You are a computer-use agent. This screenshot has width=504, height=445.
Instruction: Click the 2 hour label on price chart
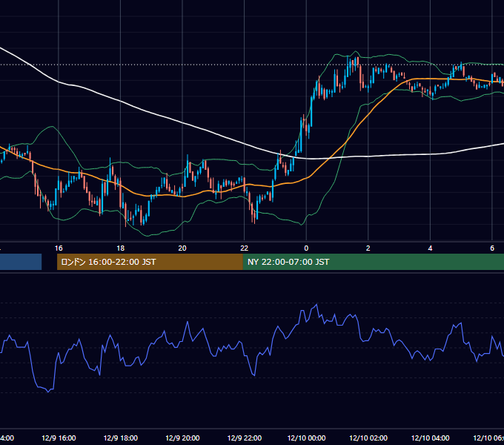coord(368,248)
